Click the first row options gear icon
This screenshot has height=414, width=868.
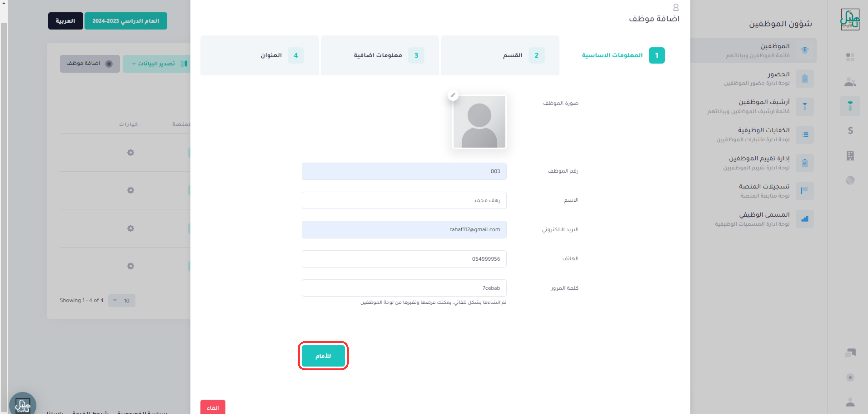(x=130, y=153)
